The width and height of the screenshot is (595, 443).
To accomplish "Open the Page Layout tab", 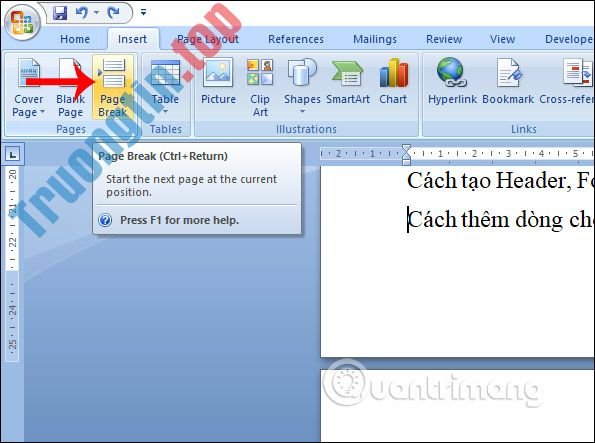I will [x=208, y=39].
